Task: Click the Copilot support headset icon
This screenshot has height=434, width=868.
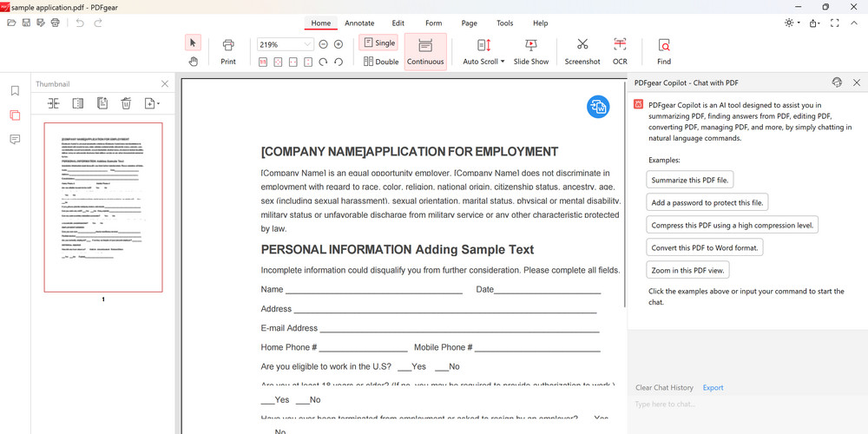Action: (837, 82)
